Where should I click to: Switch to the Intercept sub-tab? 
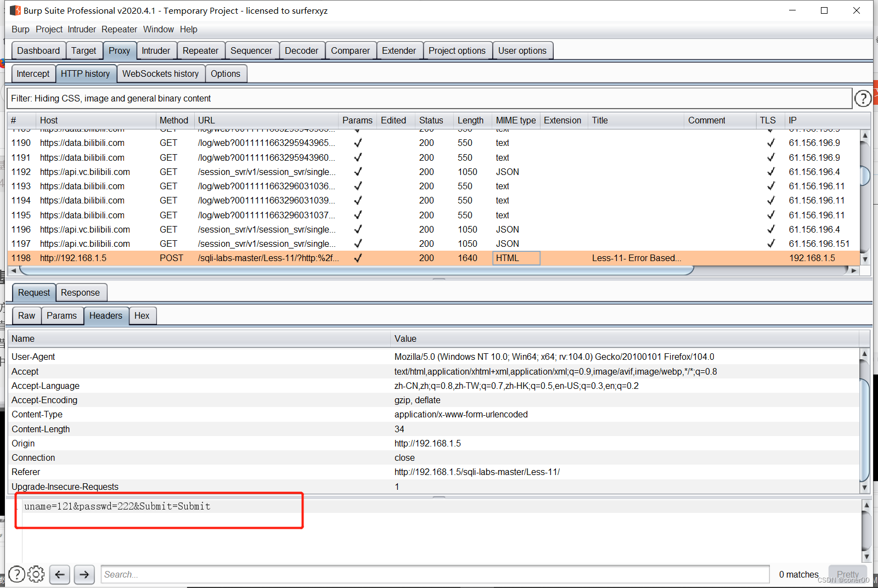(33, 73)
